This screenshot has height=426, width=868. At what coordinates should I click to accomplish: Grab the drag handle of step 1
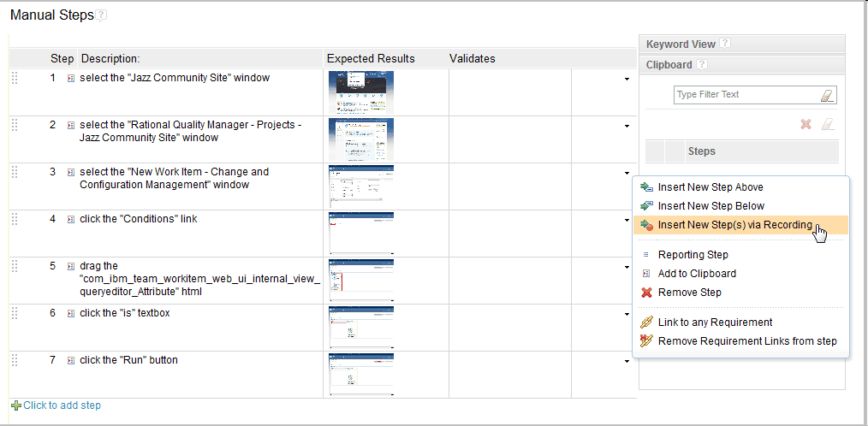(15, 78)
